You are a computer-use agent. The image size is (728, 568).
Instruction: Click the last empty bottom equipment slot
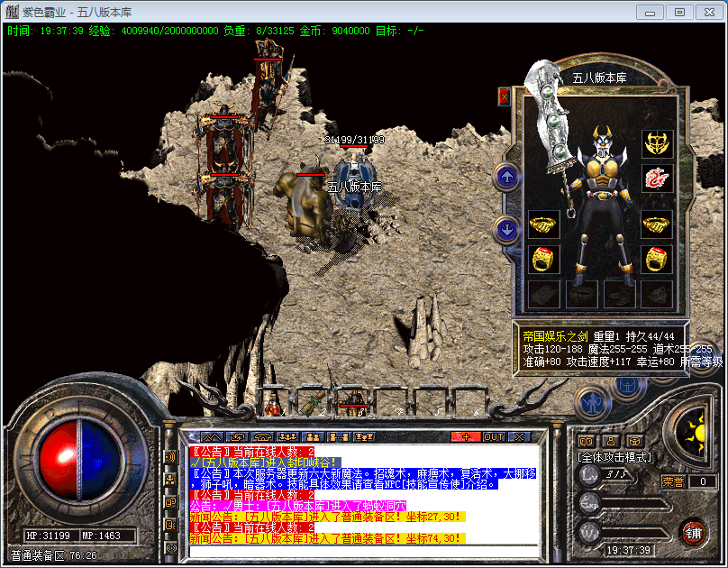pyautogui.click(x=657, y=294)
